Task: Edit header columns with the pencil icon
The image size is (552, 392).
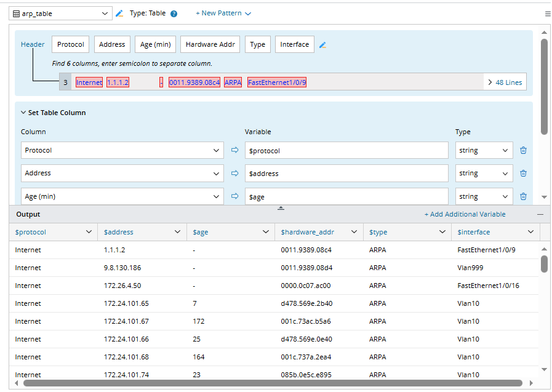Action: [322, 45]
